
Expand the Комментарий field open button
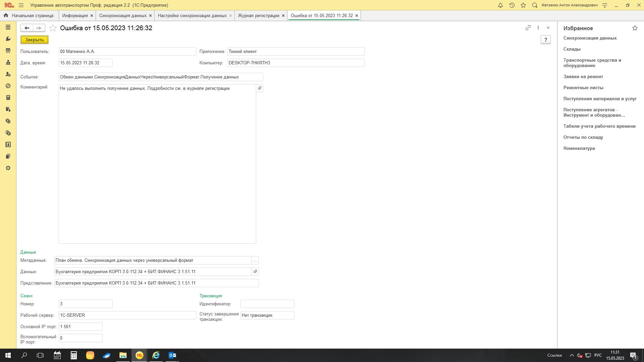tap(260, 88)
